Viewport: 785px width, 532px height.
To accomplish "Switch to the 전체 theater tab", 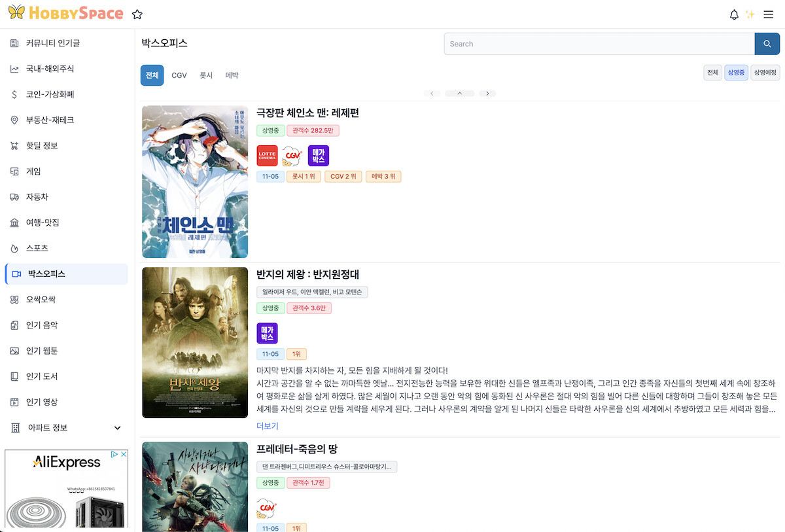I will tap(152, 75).
